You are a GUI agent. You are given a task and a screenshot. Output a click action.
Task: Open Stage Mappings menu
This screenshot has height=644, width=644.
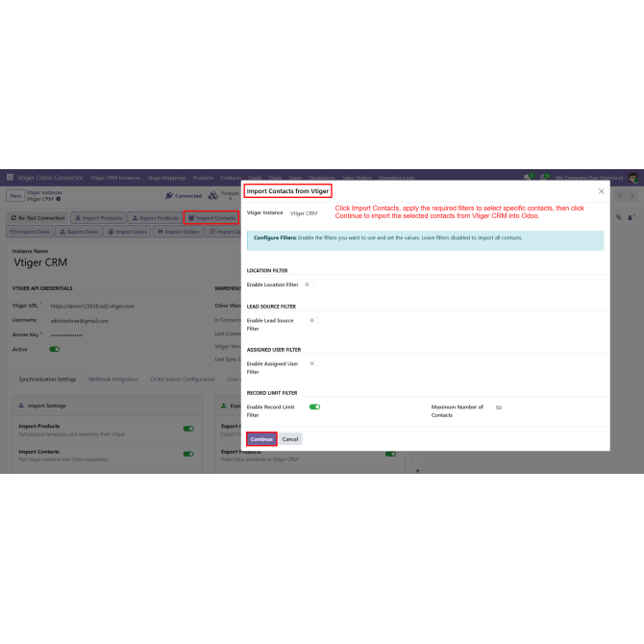(x=166, y=178)
